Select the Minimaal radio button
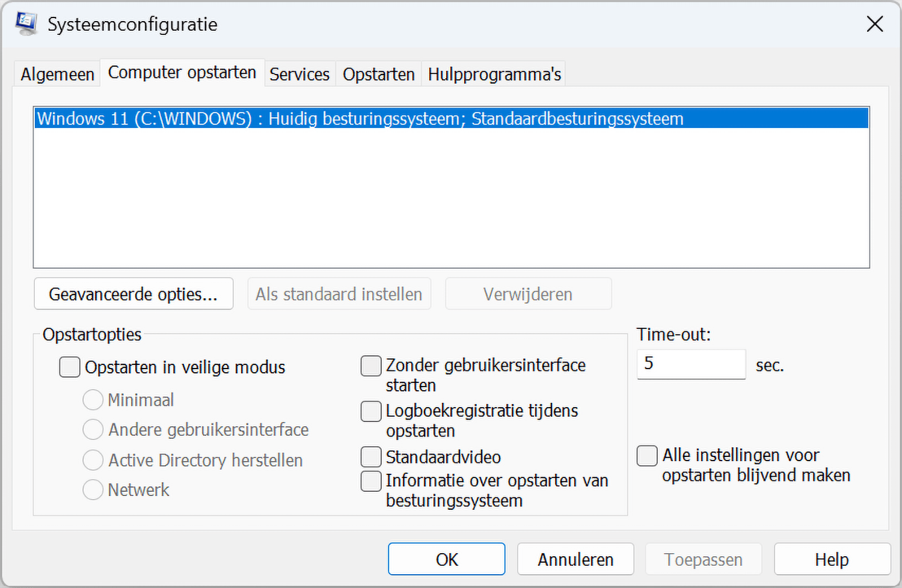This screenshot has width=902, height=588. (93, 400)
